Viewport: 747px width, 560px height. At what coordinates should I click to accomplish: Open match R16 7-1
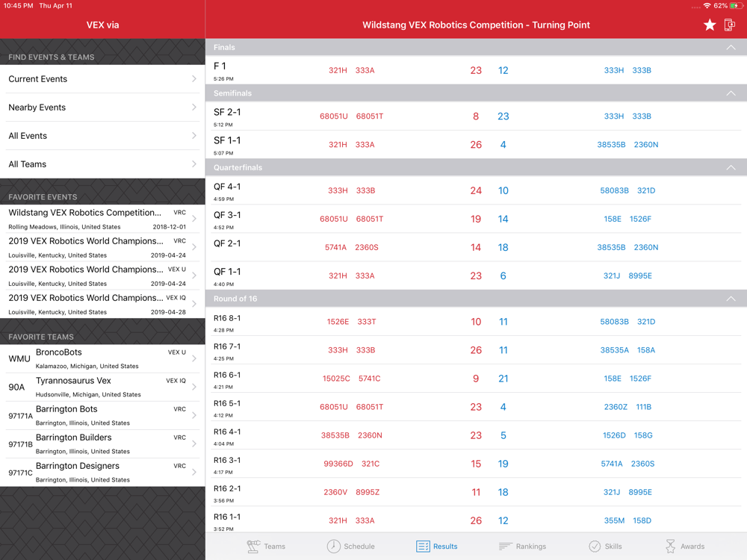click(x=476, y=350)
